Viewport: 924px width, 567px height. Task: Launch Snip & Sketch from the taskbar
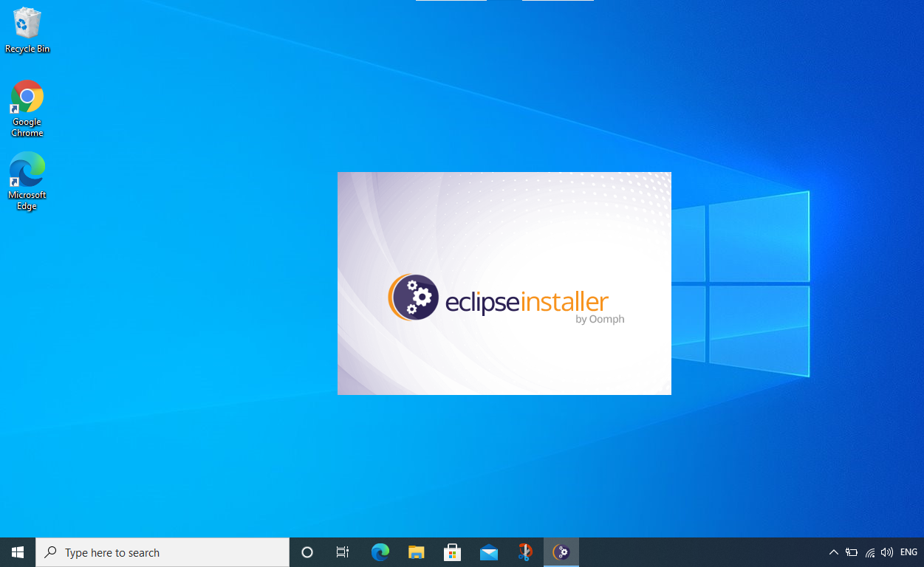pyautogui.click(x=525, y=551)
